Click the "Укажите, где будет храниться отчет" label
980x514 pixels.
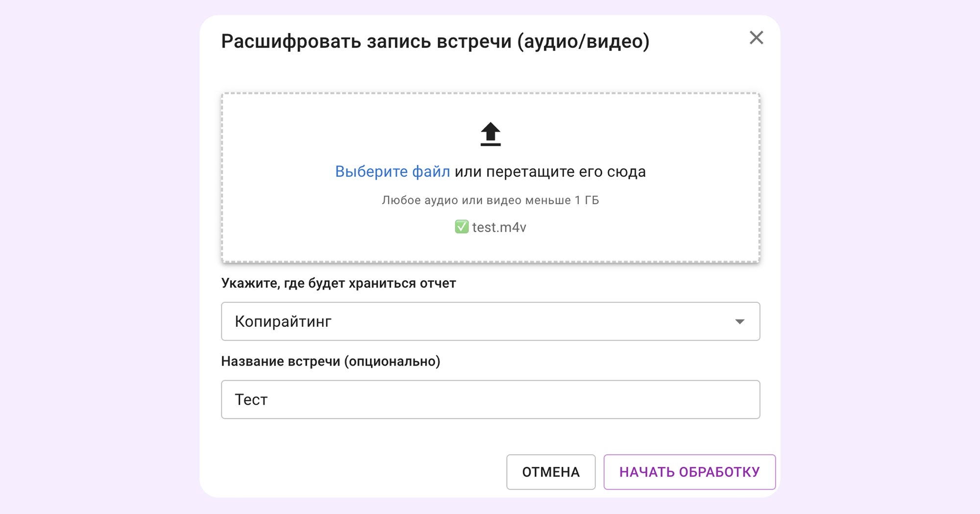338,283
